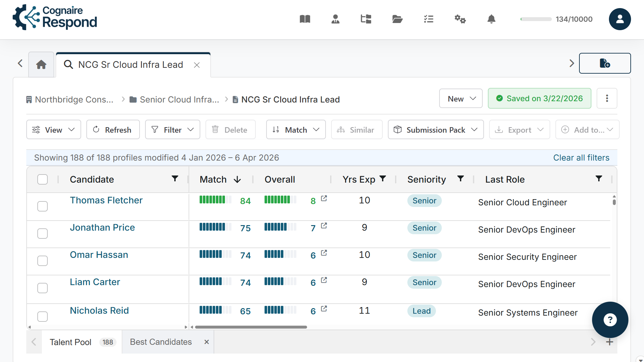Open the tasks checklist icon

428,19
